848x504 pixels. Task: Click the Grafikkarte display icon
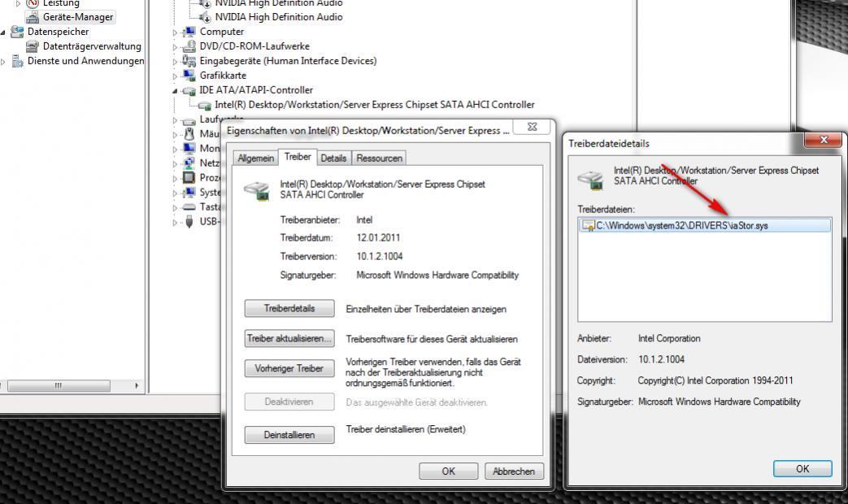click(189, 76)
